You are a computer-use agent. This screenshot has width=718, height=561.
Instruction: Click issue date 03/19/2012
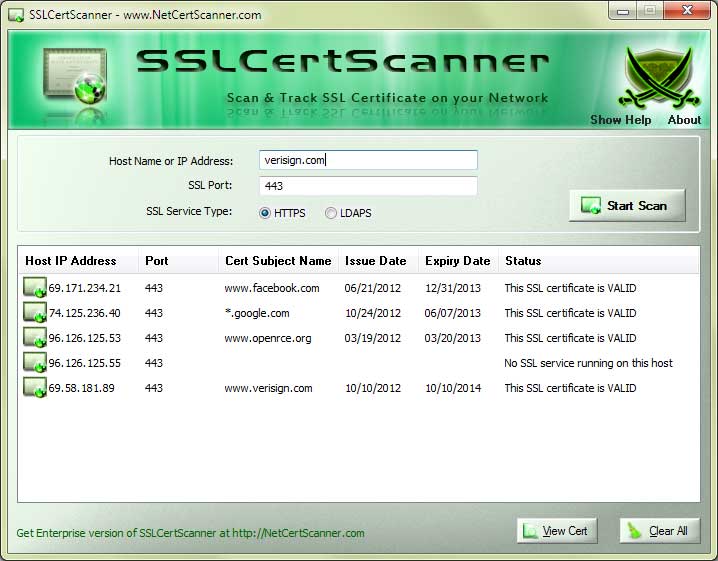click(x=373, y=338)
